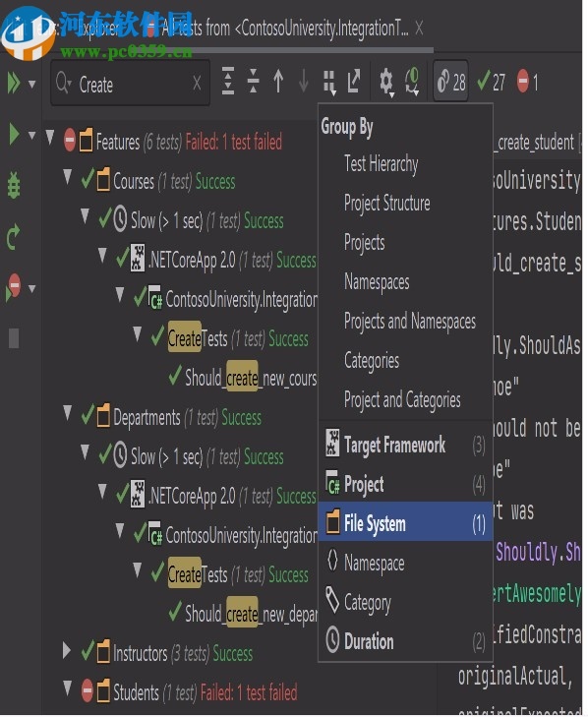Viewport: 588px width, 717px height.
Task: Collapse the Students folder node
Action: [x=68, y=687]
